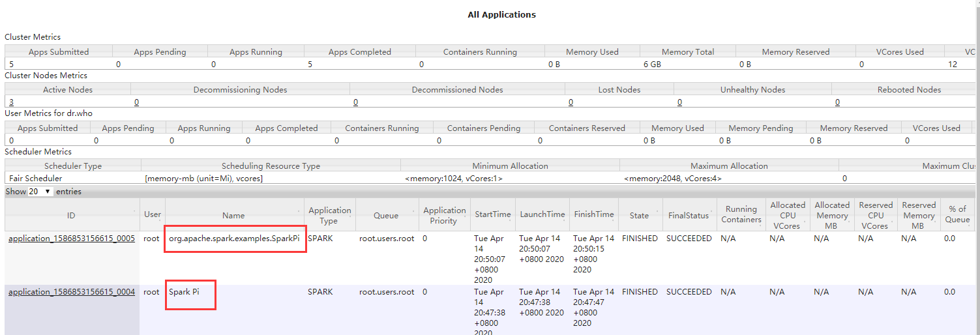Sort applications by State column

(x=639, y=215)
